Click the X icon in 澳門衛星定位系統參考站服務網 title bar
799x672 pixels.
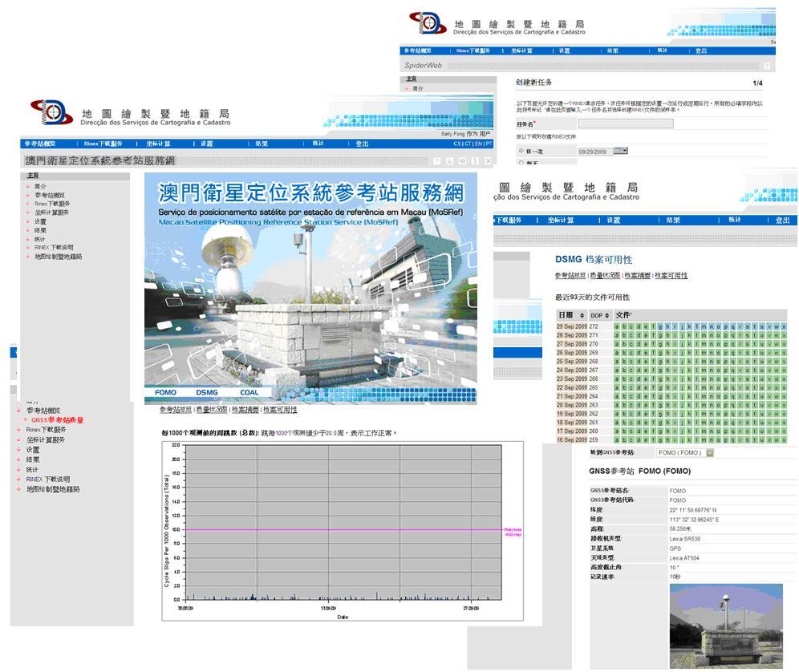click(487, 161)
